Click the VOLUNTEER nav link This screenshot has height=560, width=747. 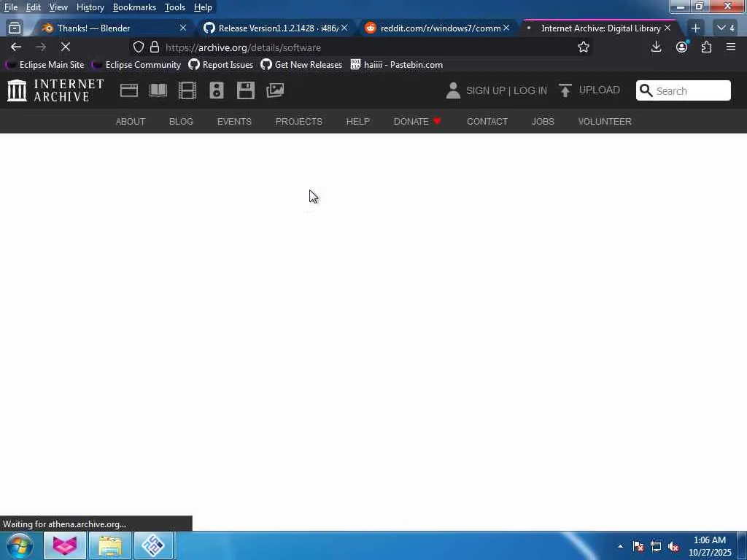point(605,122)
